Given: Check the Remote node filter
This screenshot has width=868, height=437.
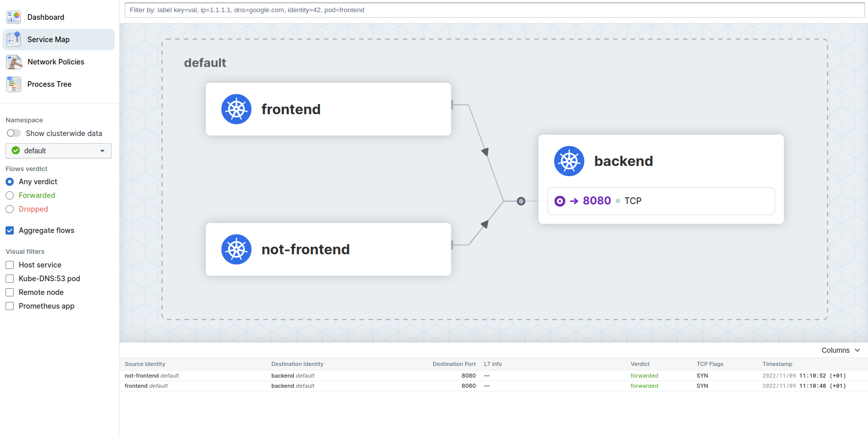Looking at the screenshot, I should pyautogui.click(x=10, y=292).
